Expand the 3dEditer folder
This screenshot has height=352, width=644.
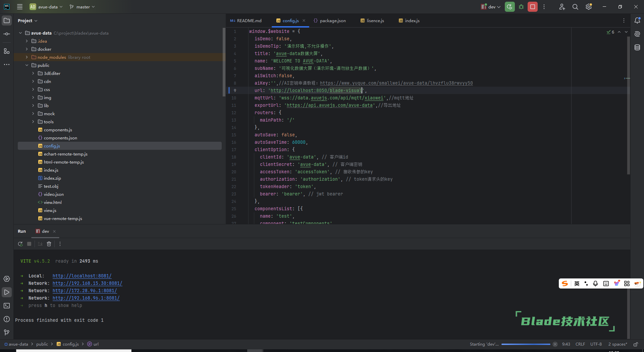pos(33,73)
